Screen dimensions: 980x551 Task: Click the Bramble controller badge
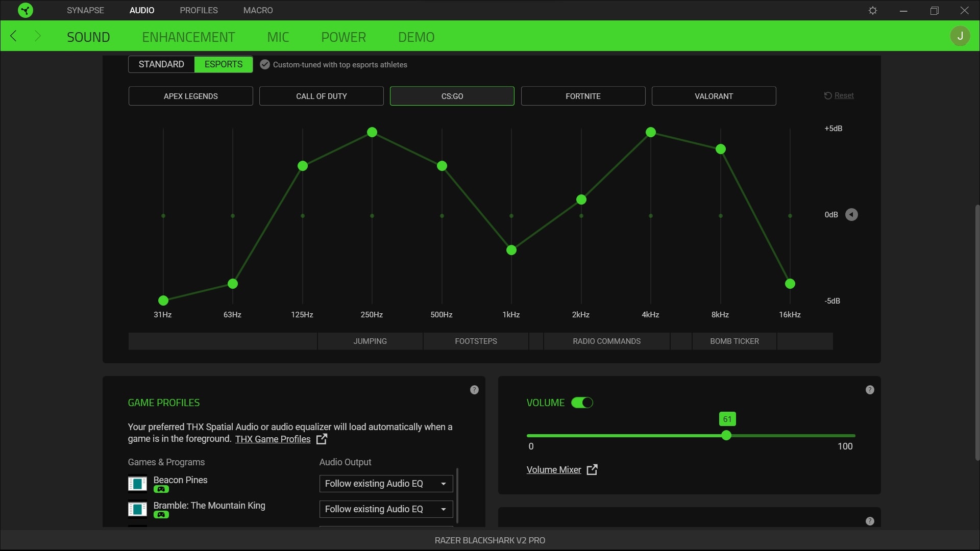(161, 515)
